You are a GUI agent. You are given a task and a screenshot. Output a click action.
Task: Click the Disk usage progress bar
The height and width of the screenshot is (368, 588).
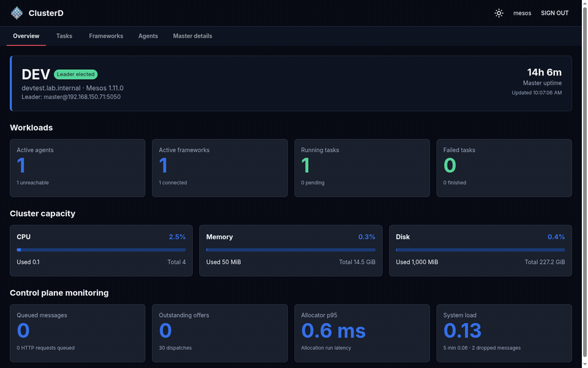[x=480, y=250]
